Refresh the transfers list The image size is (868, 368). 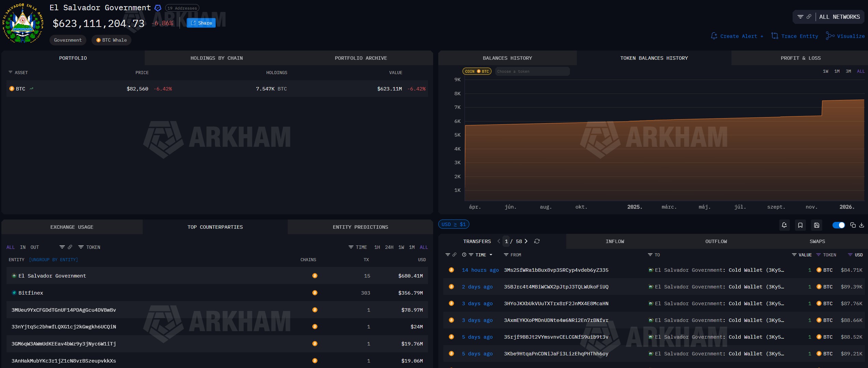[x=537, y=241]
